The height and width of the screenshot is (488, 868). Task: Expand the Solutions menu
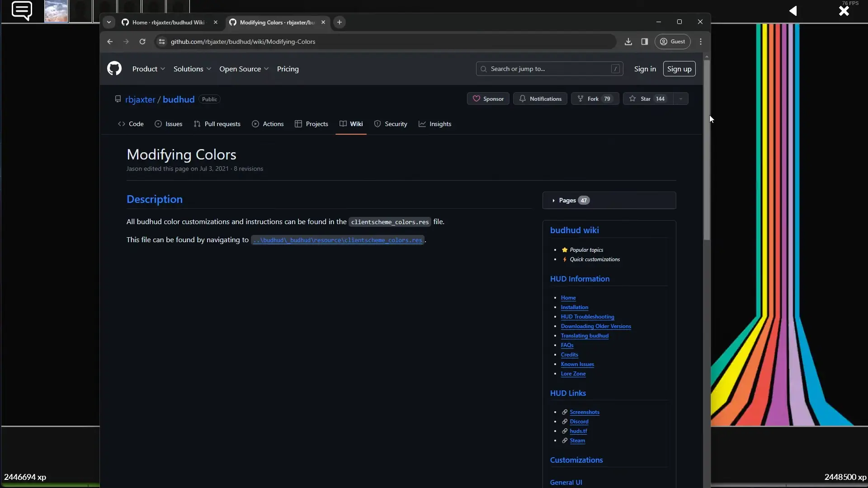pyautogui.click(x=192, y=69)
